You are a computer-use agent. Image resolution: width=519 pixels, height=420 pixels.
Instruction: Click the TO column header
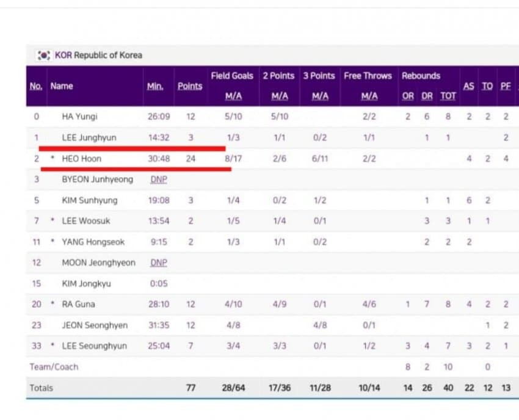click(487, 86)
